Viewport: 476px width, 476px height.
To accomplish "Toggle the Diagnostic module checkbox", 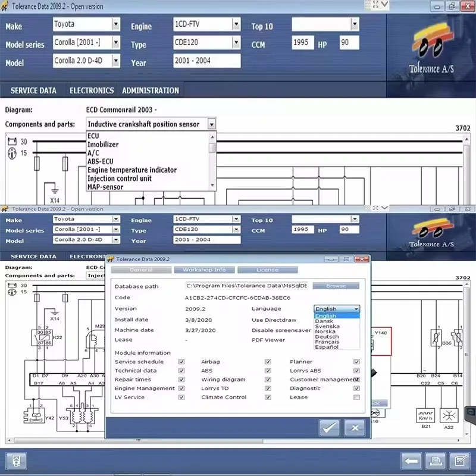I will [x=356, y=388].
